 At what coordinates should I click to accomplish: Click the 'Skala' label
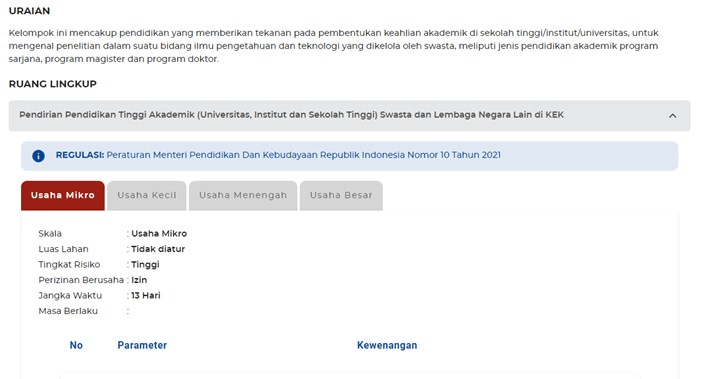pyautogui.click(x=50, y=234)
